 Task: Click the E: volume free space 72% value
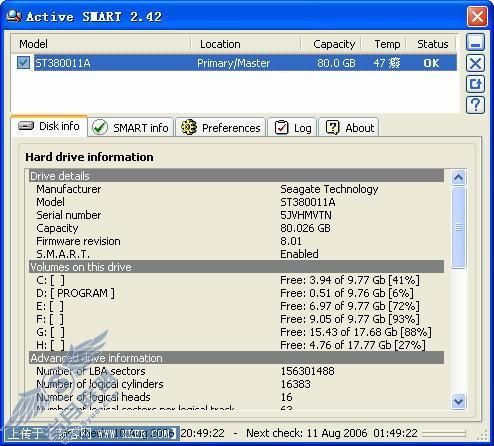click(x=350, y=306)
